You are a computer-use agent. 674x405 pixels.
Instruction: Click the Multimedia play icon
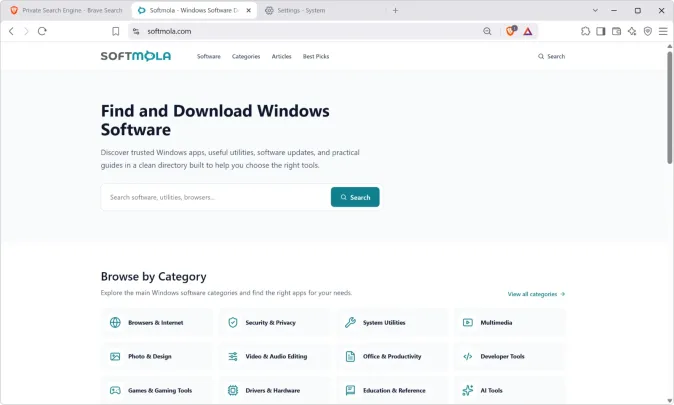(x=468, y=322)
